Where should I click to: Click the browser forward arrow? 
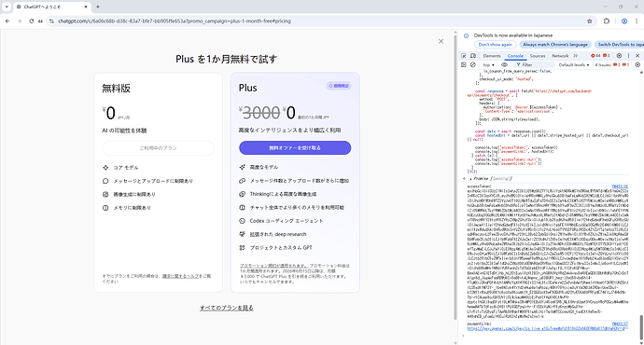pyautogui.click(x=20, y=21)
